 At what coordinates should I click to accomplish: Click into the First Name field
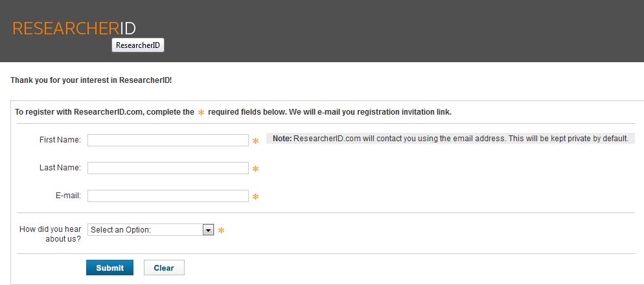[168, 140]
